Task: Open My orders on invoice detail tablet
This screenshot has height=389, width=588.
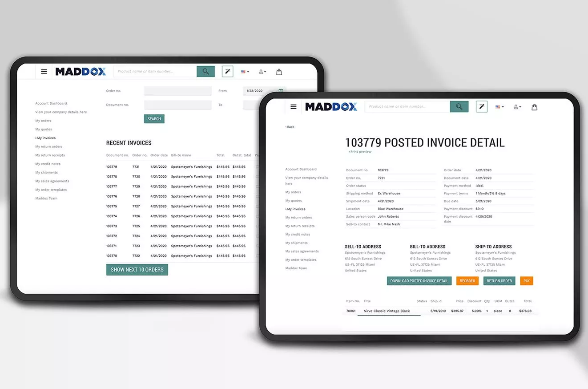Action: click(293, 192)
